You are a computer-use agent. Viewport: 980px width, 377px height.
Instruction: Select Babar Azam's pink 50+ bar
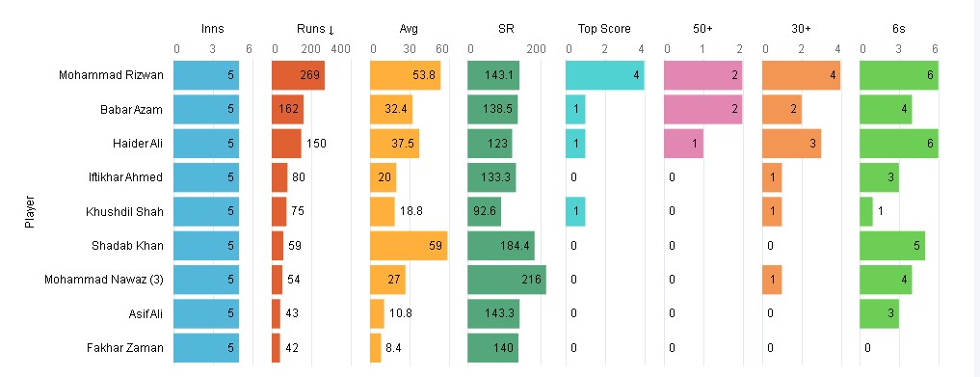[703, 109]
